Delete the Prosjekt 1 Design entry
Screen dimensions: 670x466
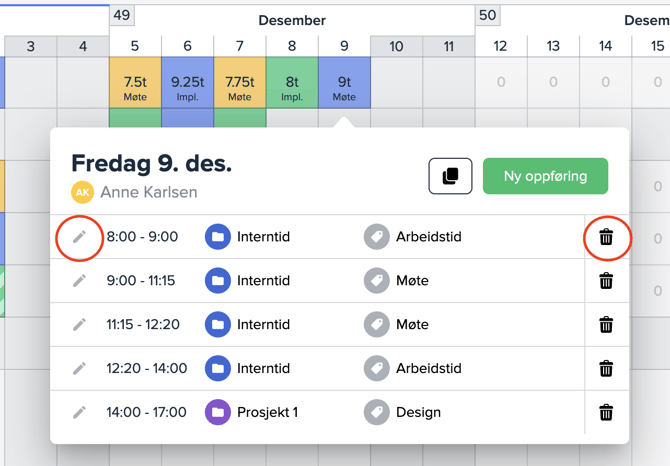606,412
